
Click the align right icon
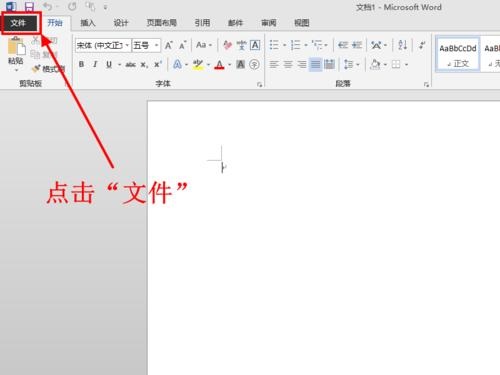pos(302,64)
